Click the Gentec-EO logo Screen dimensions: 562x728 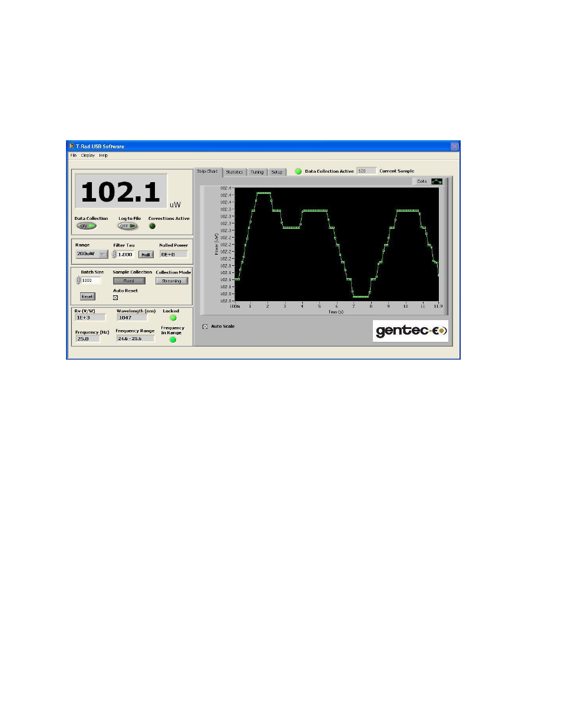click(411, 331)
